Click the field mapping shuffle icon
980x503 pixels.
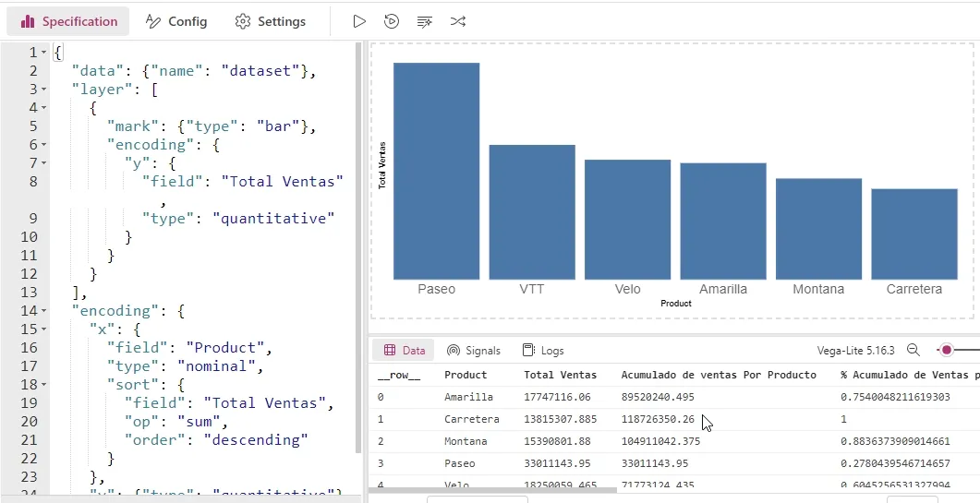457,21
